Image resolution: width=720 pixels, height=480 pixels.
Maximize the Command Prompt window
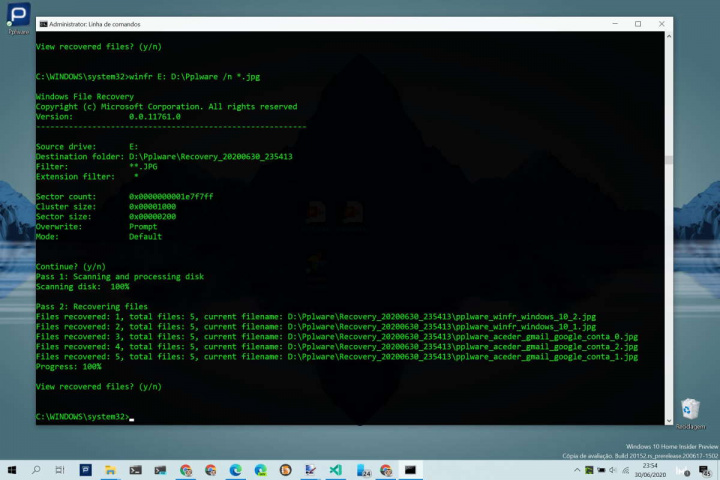[638, 24]
